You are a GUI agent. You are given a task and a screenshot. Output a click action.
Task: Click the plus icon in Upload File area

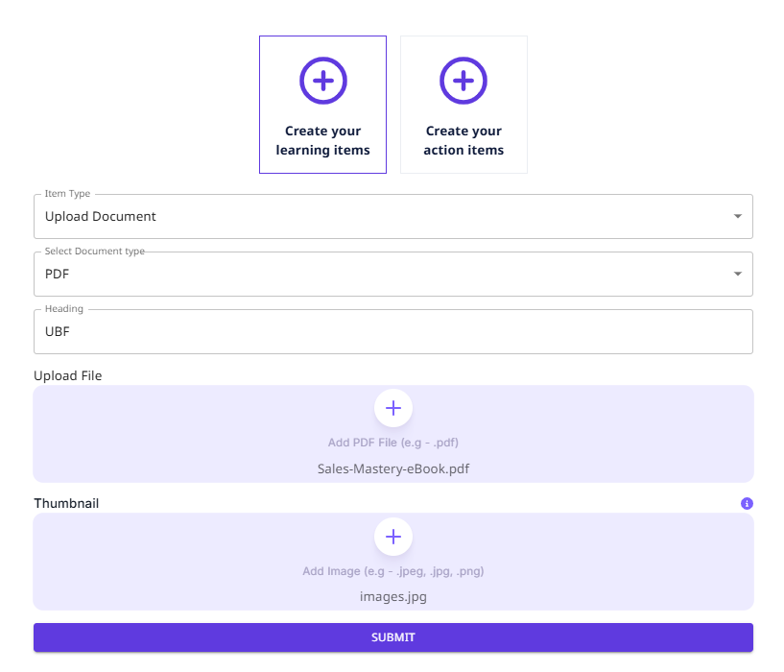392,408
